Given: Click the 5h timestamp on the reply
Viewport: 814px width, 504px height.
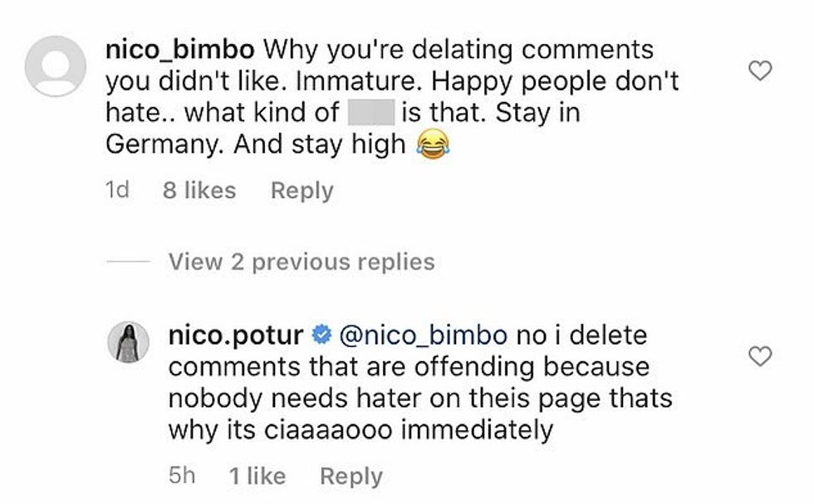Looking at the screenshot, I should point(181,477).
